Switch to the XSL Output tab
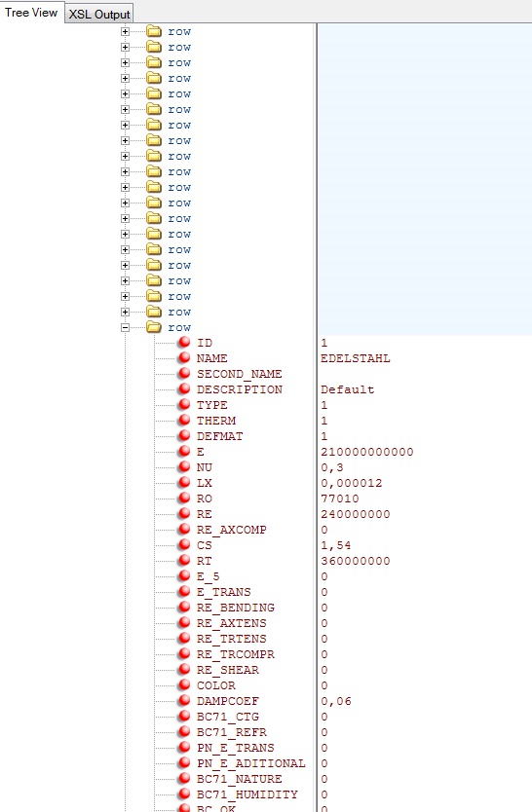 pyautogui.click(x=99, y=14)
